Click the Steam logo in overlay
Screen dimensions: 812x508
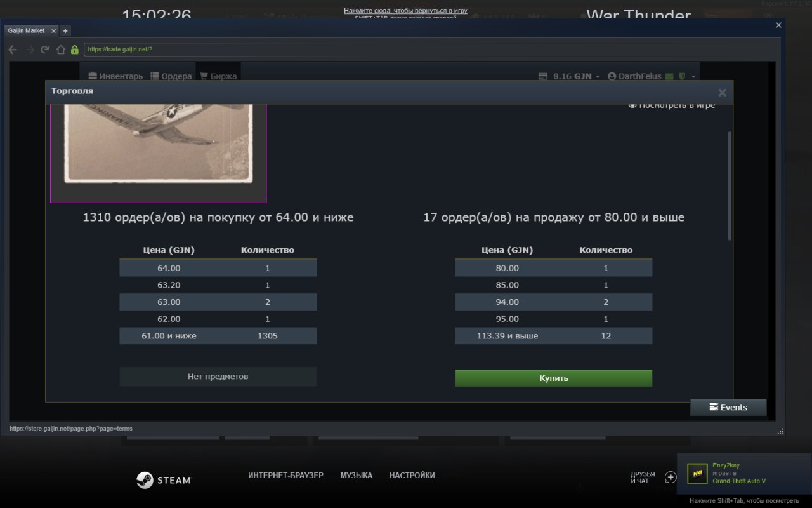[163, 480]
